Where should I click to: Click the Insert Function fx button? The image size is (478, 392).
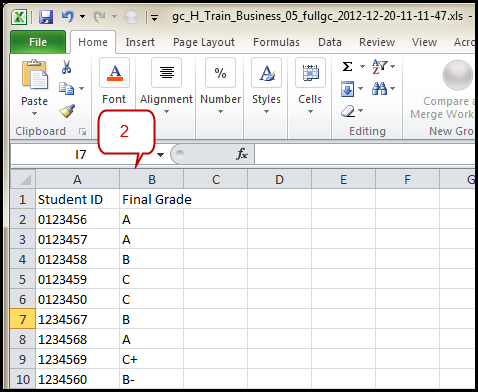(x=242, y=154)
